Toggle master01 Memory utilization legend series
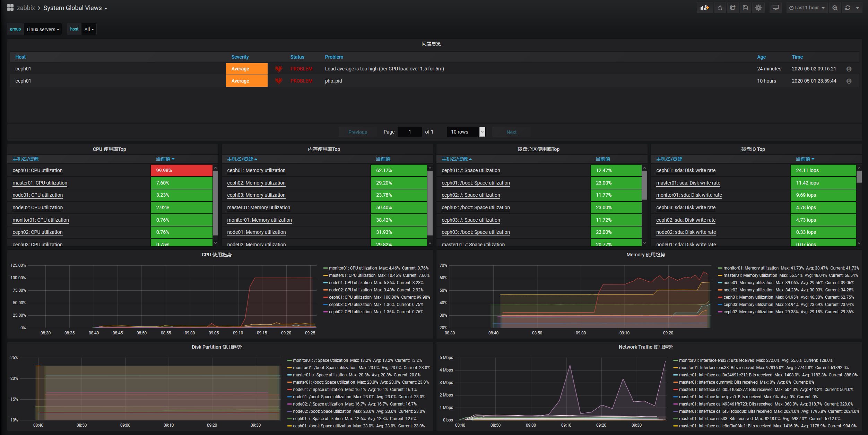 click(x=750, y=275)
